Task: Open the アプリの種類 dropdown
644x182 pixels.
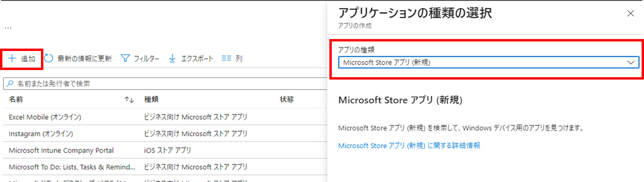Action: tap(488, 62)
